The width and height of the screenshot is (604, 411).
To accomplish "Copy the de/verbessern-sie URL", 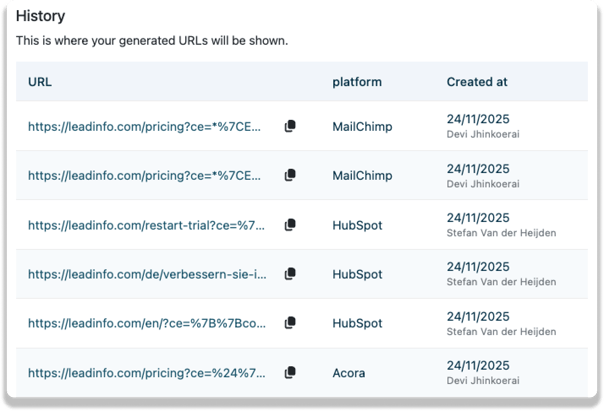I will [x=290, y=274].
